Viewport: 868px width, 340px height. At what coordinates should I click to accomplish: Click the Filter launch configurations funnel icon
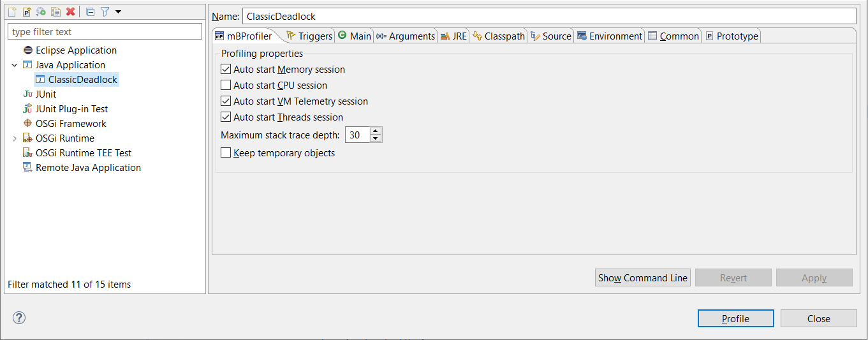[105, 11]
